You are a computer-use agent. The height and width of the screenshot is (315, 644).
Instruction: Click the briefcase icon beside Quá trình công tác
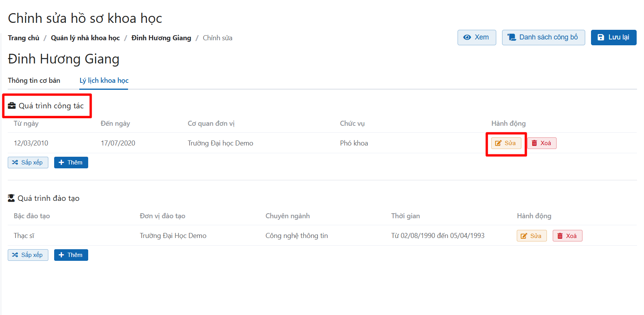click(x=12, y=106)
